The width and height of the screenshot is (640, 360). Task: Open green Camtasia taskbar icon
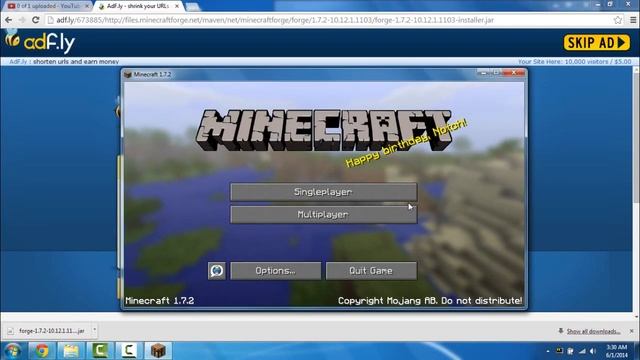(x=100, y=351)
